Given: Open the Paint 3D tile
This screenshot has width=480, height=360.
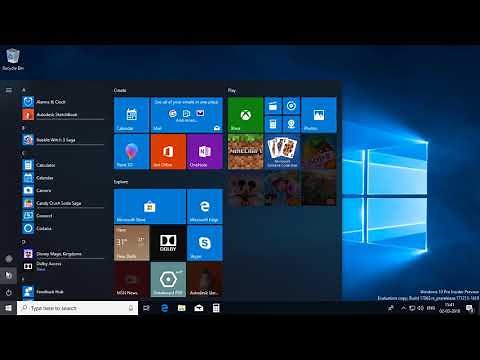Looking at the screenshot, I should [131, 152].
